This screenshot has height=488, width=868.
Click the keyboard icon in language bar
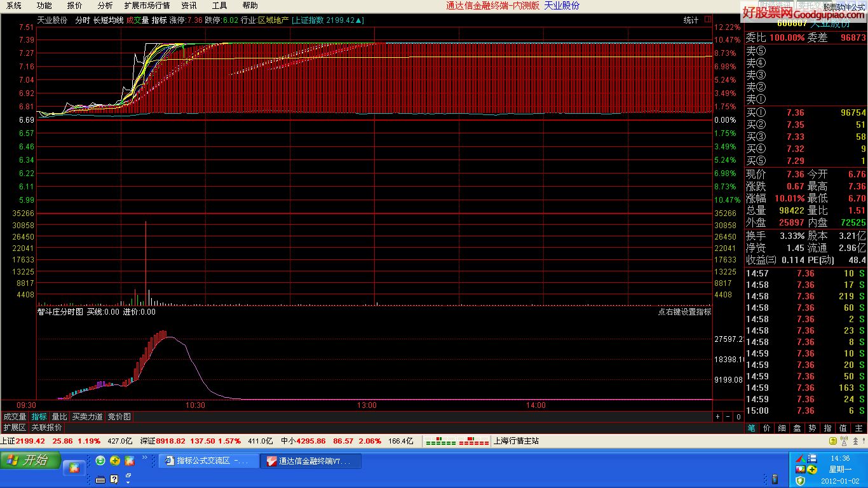[100, 478]
